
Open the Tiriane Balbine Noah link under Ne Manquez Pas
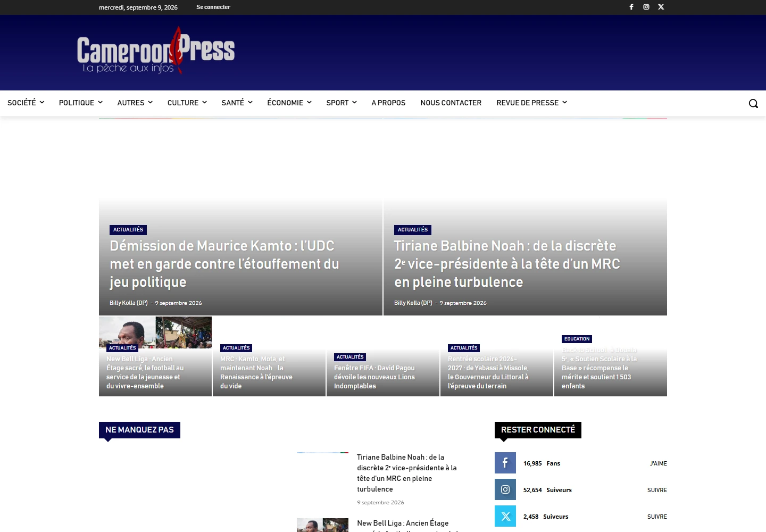click(x=407, y=473)
